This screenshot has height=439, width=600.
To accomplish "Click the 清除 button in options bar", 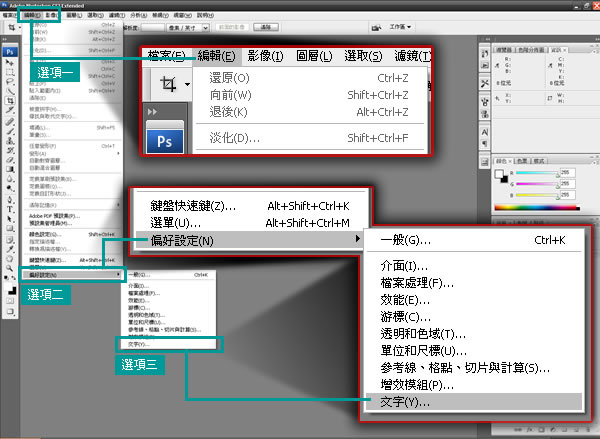I will 266,27.
